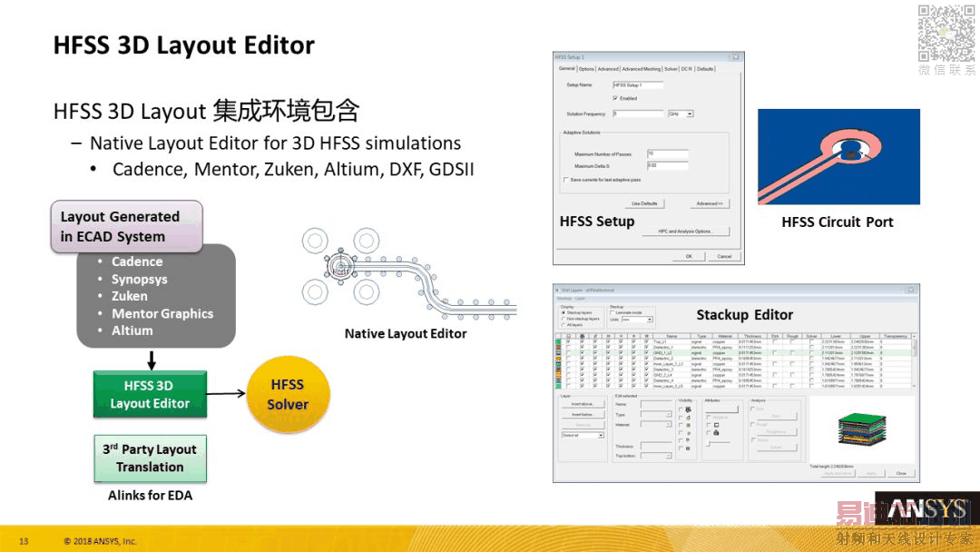Click the rectangle icon in Attributes group
The width and height of the screenshot is (980, 552).
click(x=716, y=425)
